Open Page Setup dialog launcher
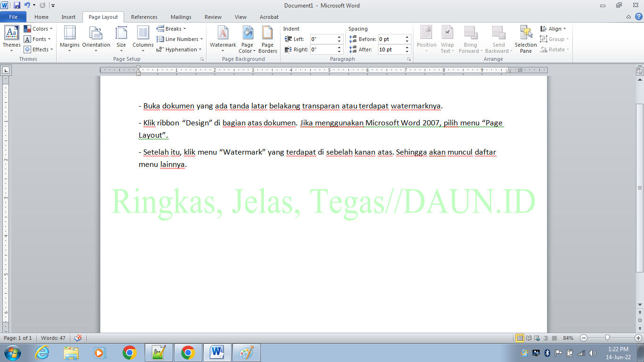644x362 pixels. (x=202, y=59)
